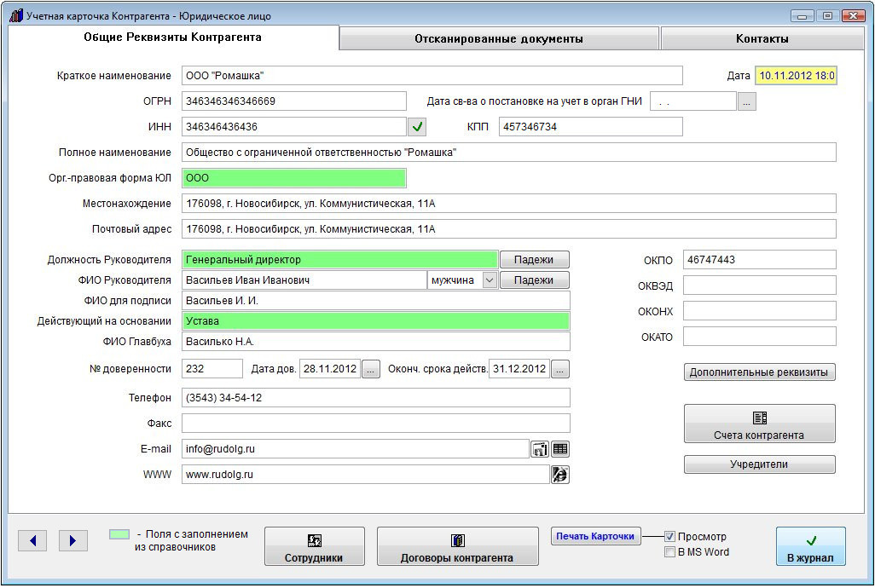Click the Дата дов. date field

(x=330, y=369)
